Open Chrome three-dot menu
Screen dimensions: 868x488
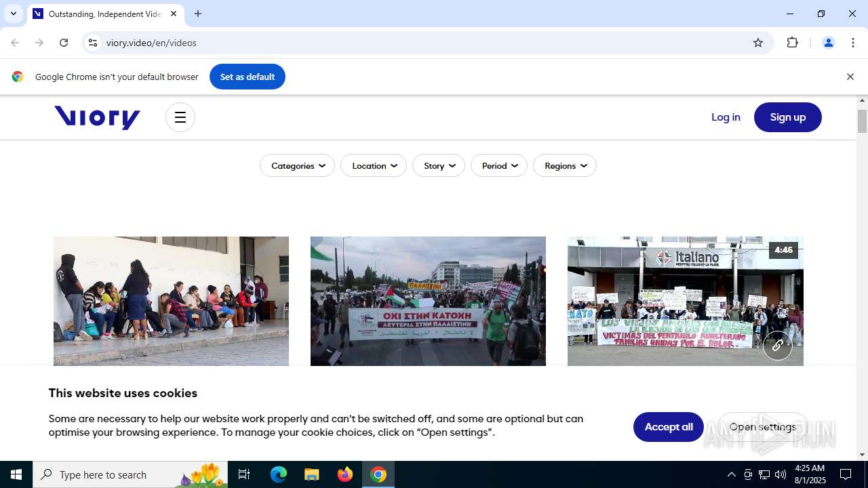pyautogui.click(x=853, y=43)
